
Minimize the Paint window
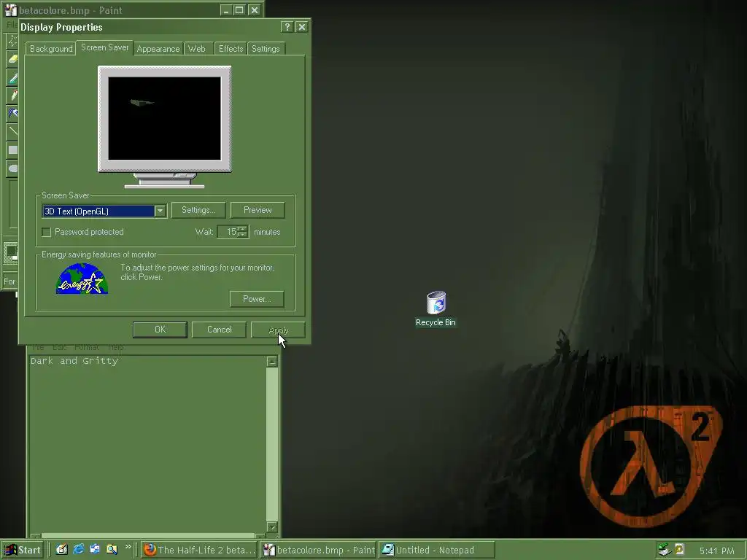pyautogui.click(x=226, y=10)
